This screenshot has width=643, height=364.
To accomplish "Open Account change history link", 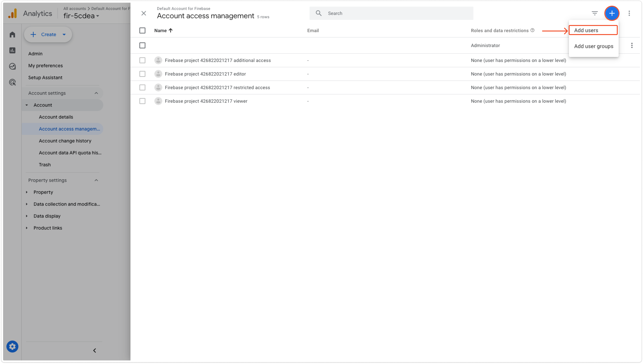I will pyautogui.click(x=65, y=141).
